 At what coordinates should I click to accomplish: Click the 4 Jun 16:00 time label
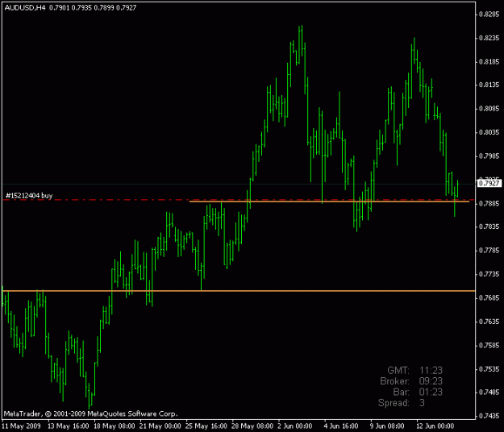click(x=341, y=426)
